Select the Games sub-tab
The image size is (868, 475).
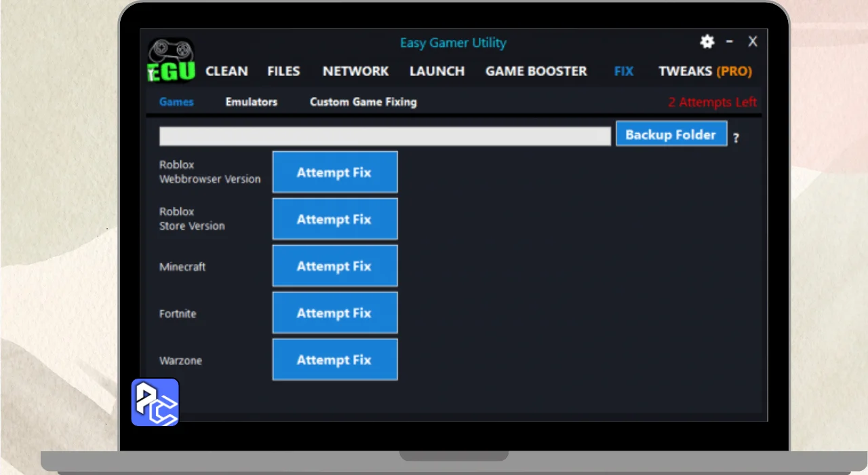coord(176,102)
